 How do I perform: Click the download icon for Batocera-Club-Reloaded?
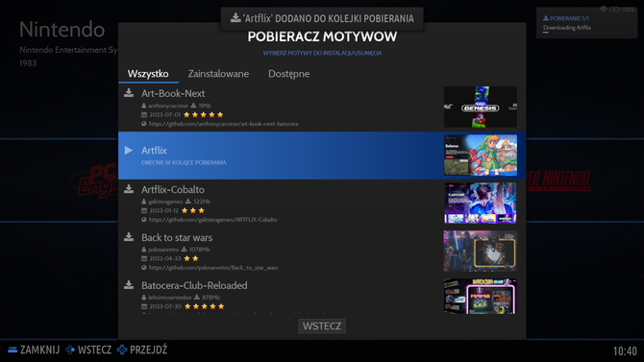(129, 285)
